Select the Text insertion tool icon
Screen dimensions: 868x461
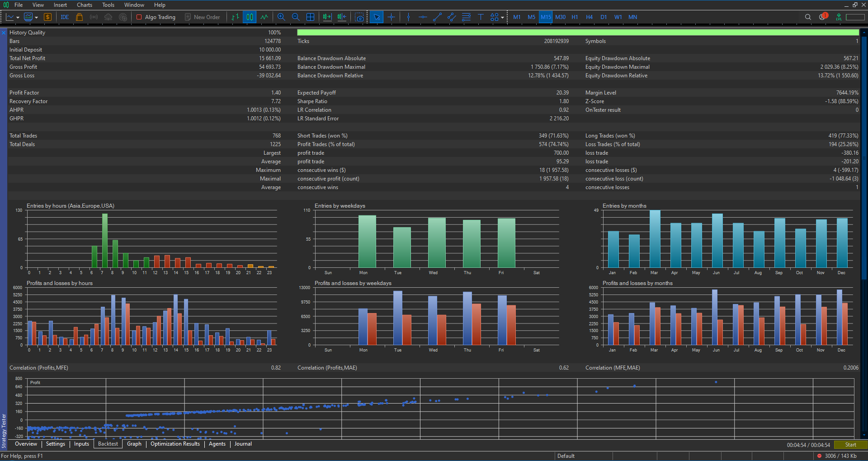pyautogui.click(x=481, y=17)
